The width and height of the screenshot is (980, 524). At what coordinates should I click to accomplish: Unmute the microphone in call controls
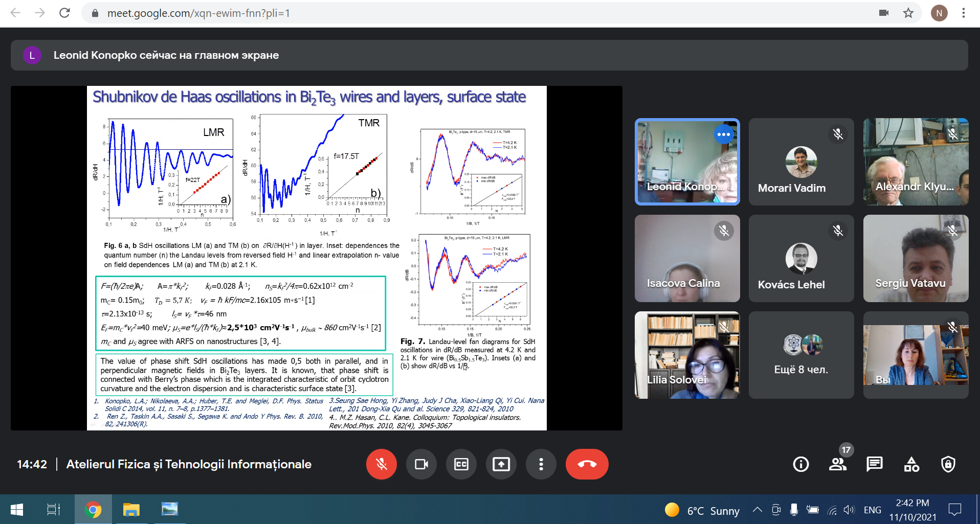[x=381, y=464]
